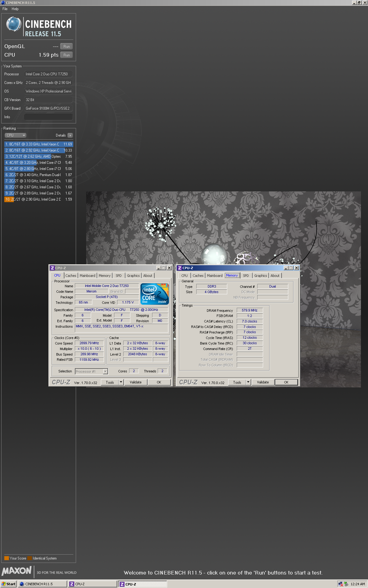
Task: Click Validate in left CPU-Z window
Action: pos(136,382)
